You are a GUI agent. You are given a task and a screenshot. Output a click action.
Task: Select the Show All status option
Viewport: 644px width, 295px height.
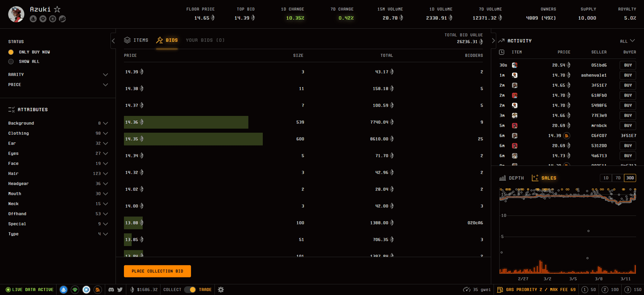coord(11,62)
